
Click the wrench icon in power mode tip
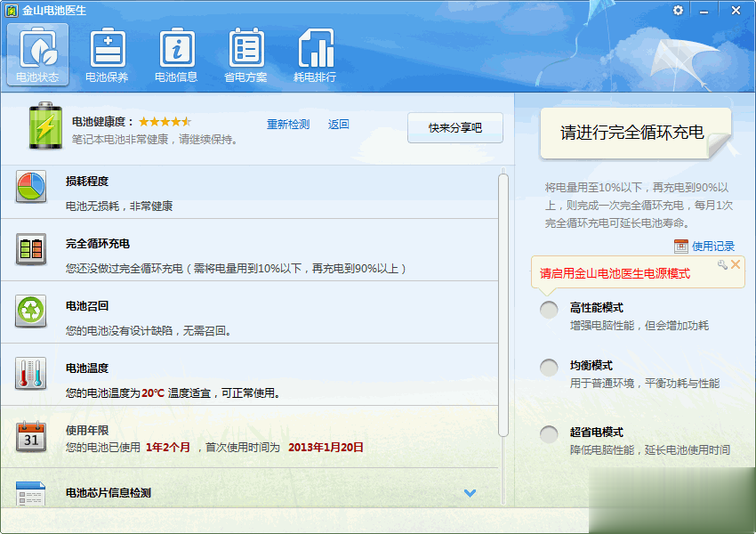(722, 263)
